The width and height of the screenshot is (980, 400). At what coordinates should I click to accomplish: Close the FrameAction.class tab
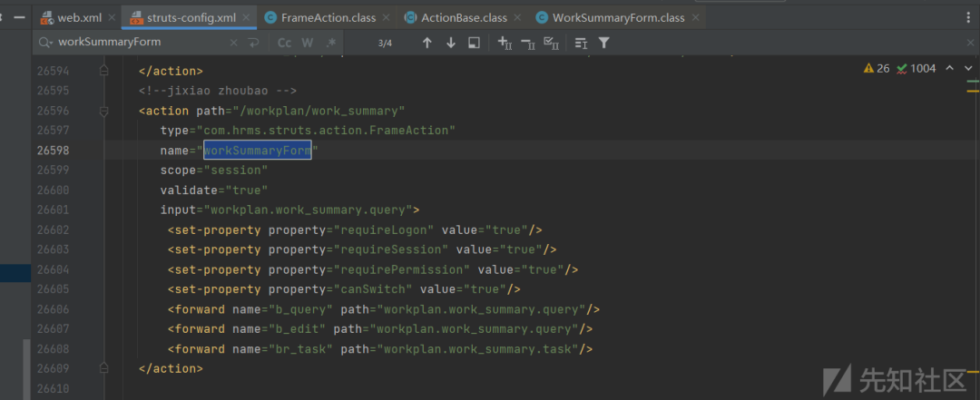click(x=386, y=18)
